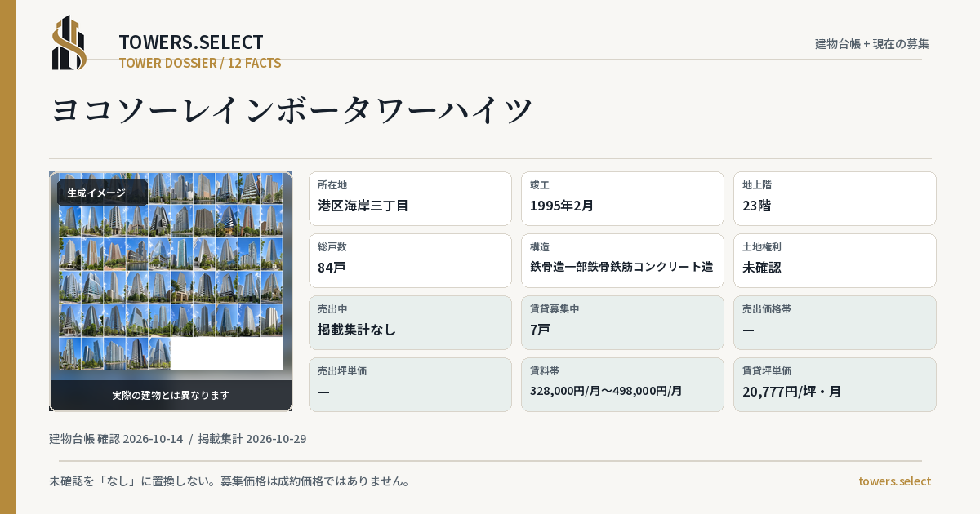
Task: Select the 賃貸募集中 7戸 card
Action: pyautogui.click(x=622, y=322)
